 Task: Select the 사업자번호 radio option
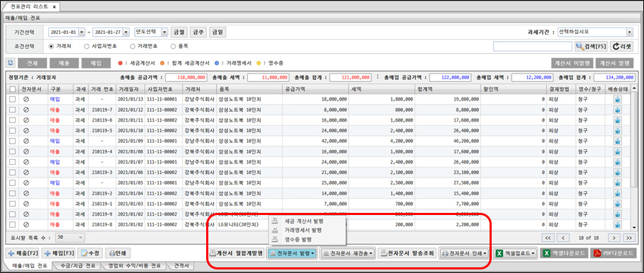(86, 46)
